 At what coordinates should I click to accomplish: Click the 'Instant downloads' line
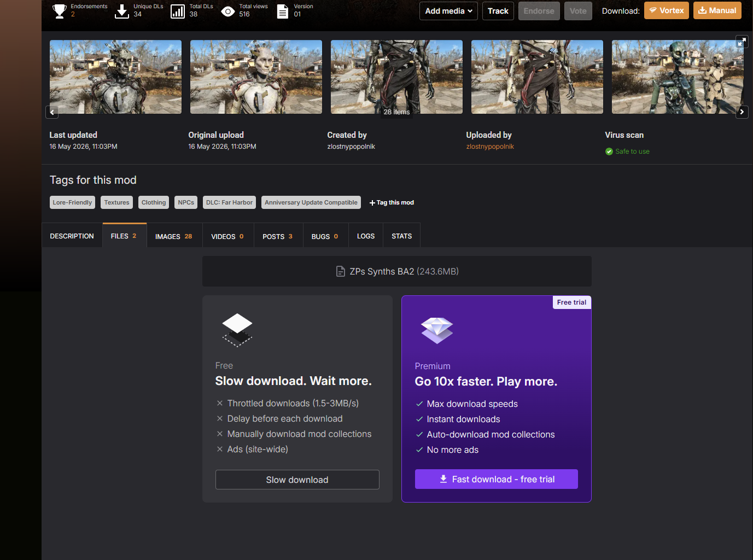coord(458,419)
